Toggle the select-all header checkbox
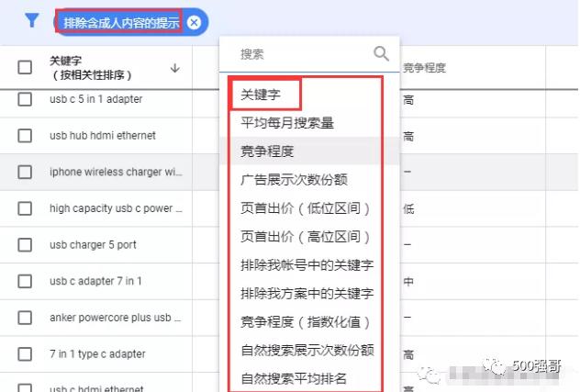 [x=25, y=67]
